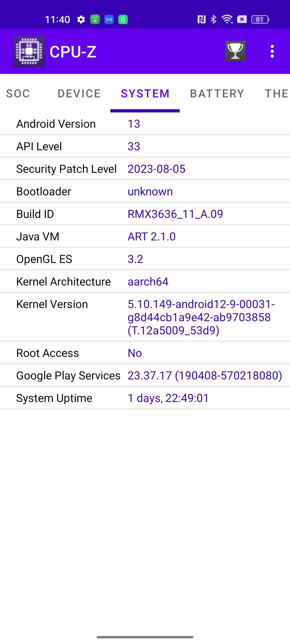Open the three-dot overflow menu
The image size is (290, 644).
pos(272,51)
